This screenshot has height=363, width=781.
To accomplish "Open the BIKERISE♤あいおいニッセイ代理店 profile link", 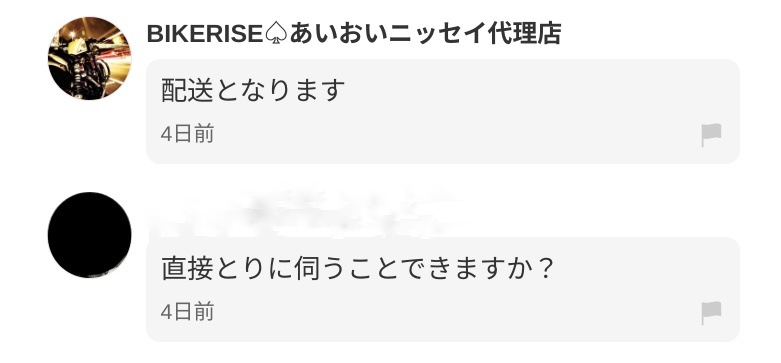I will [x=354, y=34].
